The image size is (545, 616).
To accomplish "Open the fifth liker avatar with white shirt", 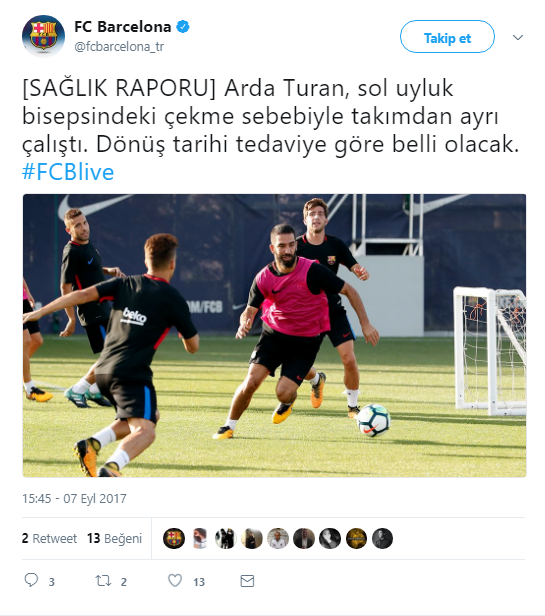I will (x=278, y=538).
